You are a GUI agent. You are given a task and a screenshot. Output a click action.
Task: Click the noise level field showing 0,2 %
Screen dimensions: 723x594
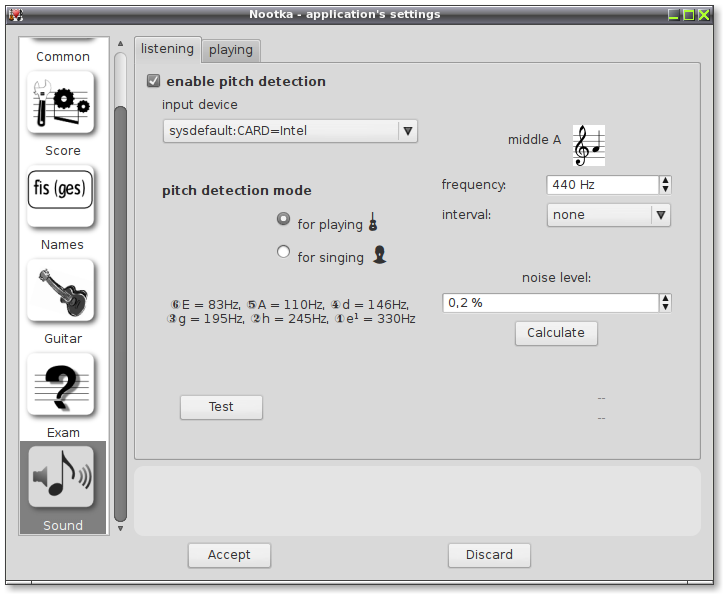point(551,303)
